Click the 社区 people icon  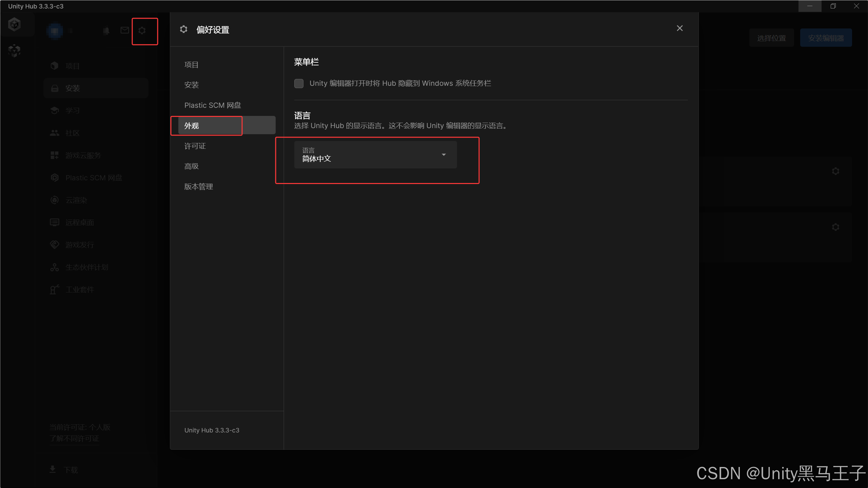54,133
